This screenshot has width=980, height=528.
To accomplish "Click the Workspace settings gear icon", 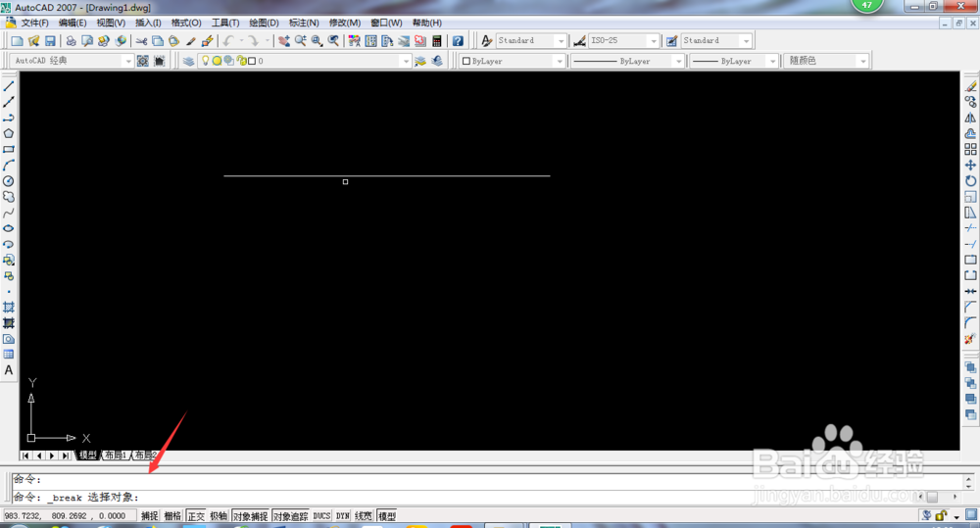I will point(143,61).
